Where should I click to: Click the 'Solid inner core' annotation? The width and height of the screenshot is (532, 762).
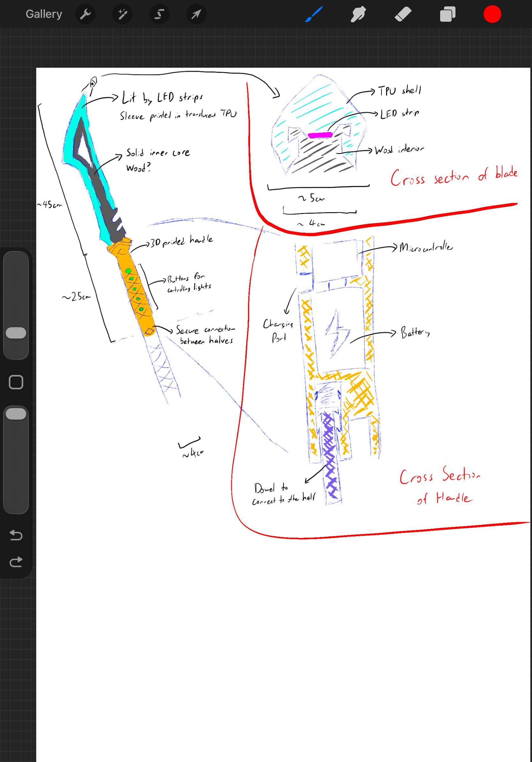click(158, 153)
